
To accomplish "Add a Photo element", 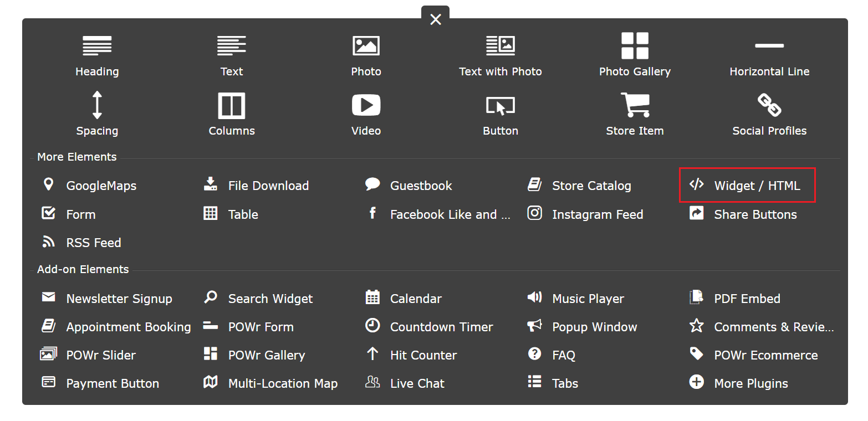I will (x=366, y=55).
